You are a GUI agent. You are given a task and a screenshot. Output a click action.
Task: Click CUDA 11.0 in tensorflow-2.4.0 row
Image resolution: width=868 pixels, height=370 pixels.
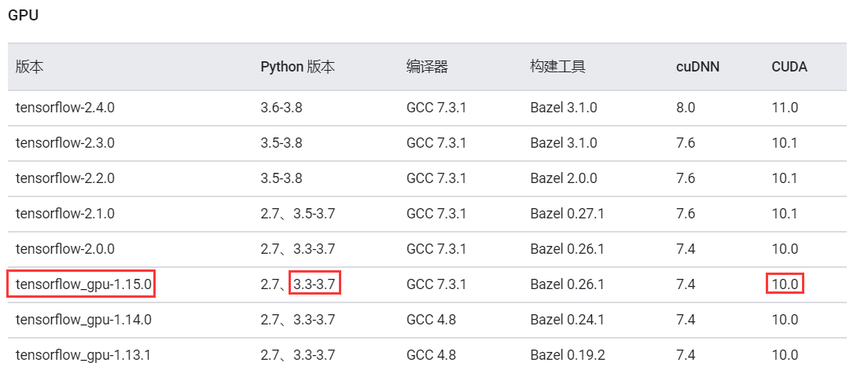pyautogui.click(x=785, y=108)
